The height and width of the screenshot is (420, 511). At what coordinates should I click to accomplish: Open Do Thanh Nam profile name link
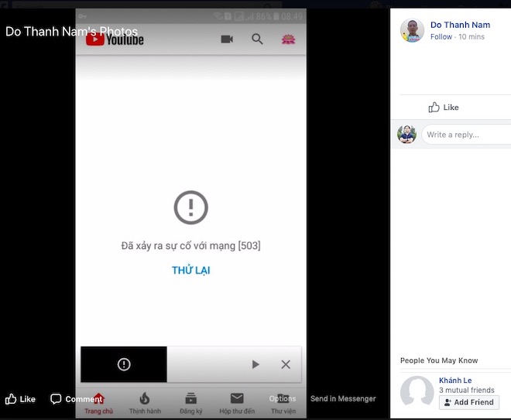460,25
